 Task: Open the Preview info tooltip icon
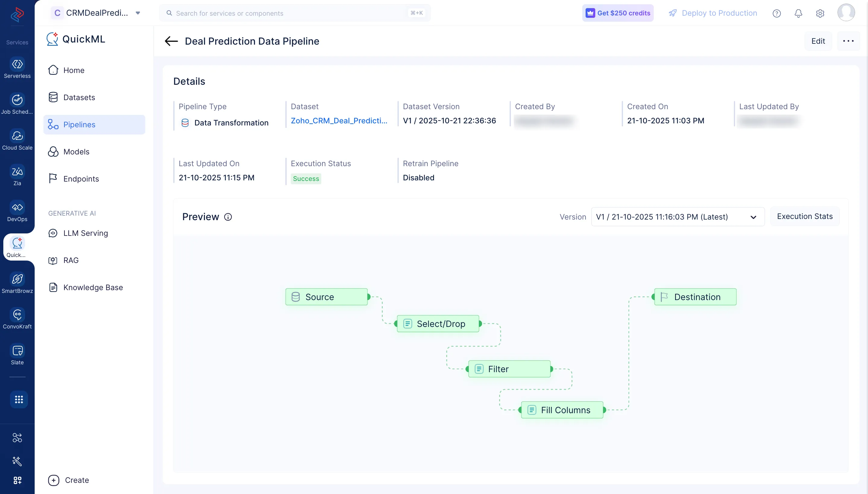point(228,217)
